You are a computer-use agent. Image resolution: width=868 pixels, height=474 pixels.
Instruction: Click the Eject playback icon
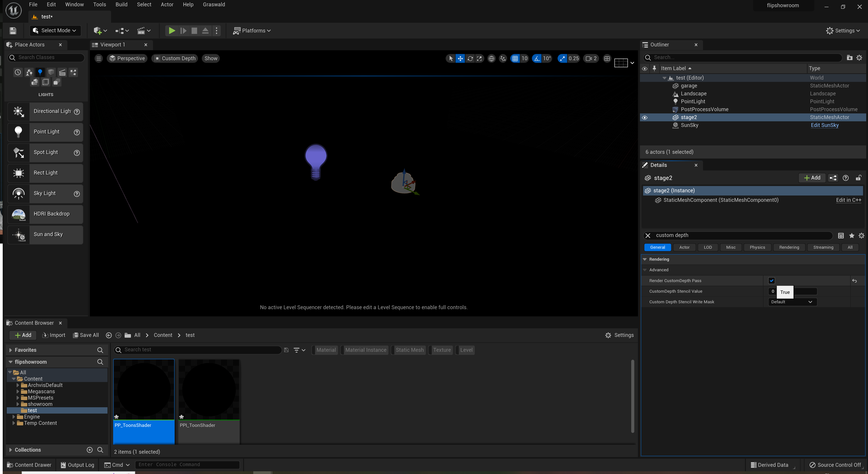pyautogui.click(x=205, y=31)
